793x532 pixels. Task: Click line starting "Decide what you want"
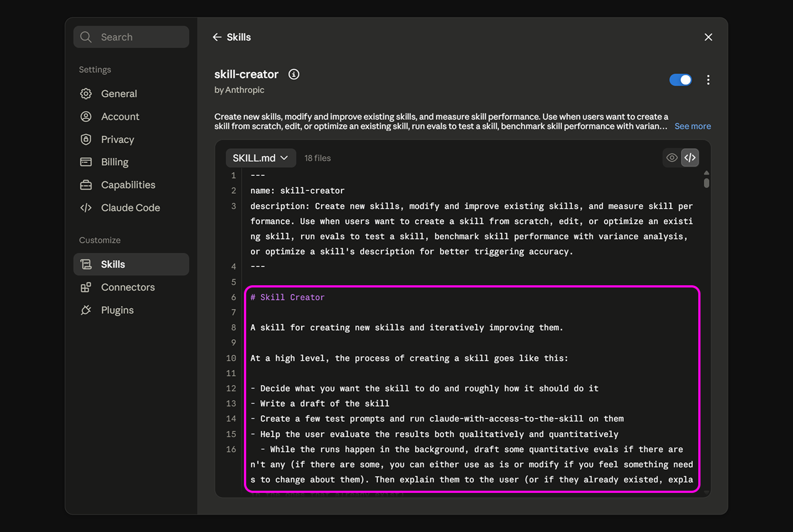[425, 388]
